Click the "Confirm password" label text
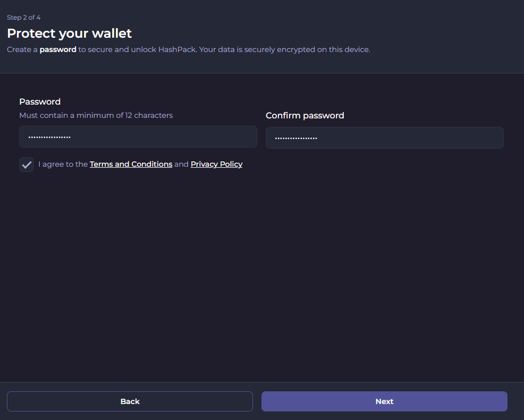524x420 pixels. [x=305, y=116]
